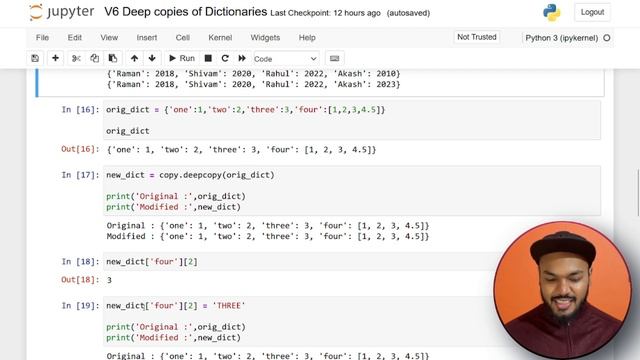Cut selected cells with scissors icon
The height and width of the screenshot is (360, 640).
[76, 58]
